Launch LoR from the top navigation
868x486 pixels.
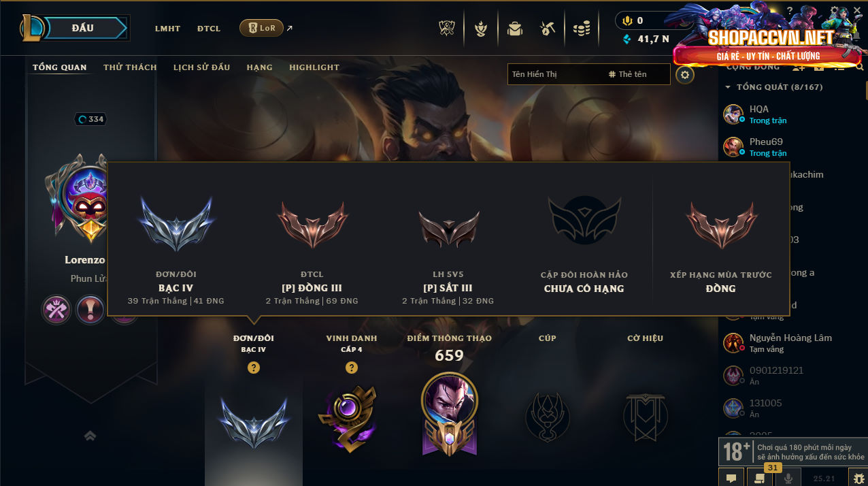pyautogui.click(x=261, y=28)
